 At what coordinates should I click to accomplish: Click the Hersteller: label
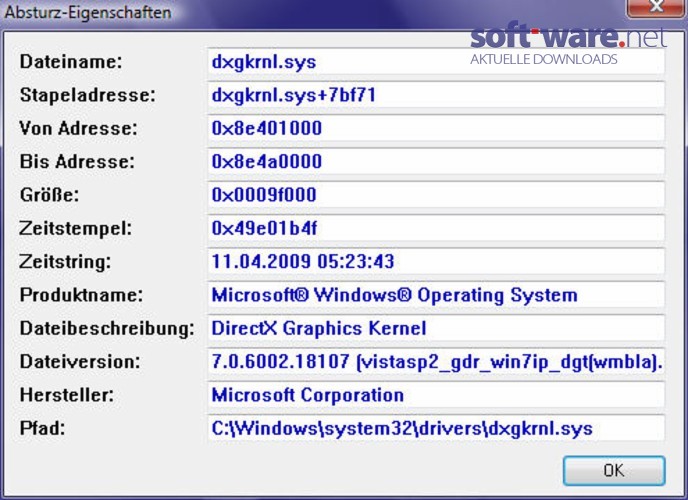tap(67, 395)
